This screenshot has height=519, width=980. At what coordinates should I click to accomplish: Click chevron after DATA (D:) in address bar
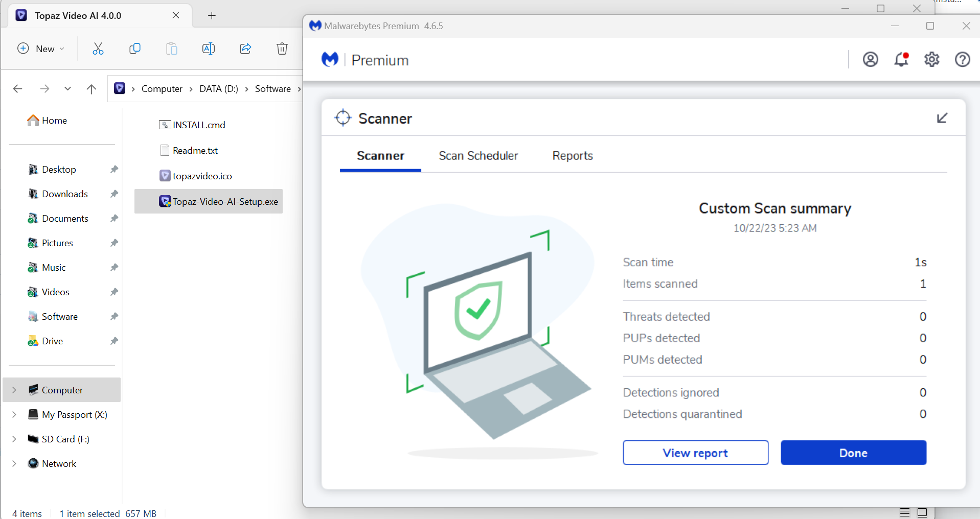pyautogui.click(x=246, y=89)
